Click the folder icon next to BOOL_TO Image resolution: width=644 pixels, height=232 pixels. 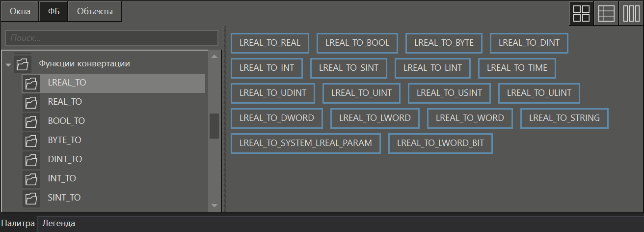tap(31, 121)
